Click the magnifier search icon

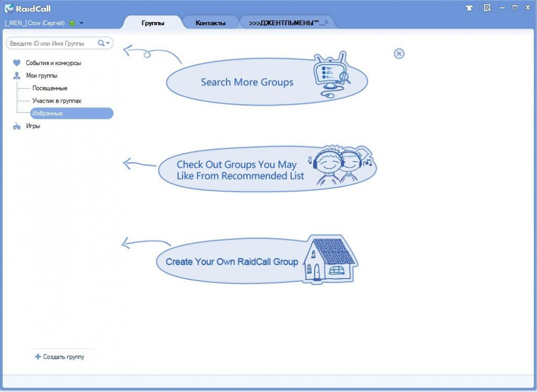pyautogui.click(x=101, y=43)
